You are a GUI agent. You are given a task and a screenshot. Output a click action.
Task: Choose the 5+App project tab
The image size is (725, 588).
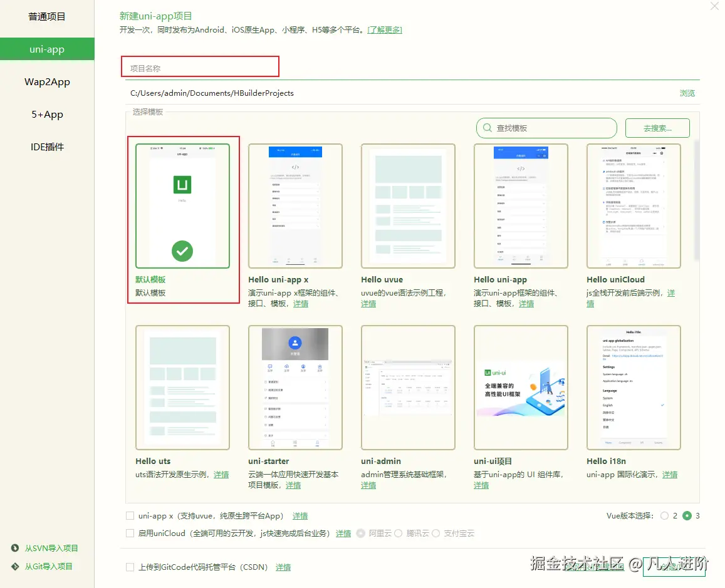pyautogui.click(x=47, y=115)
